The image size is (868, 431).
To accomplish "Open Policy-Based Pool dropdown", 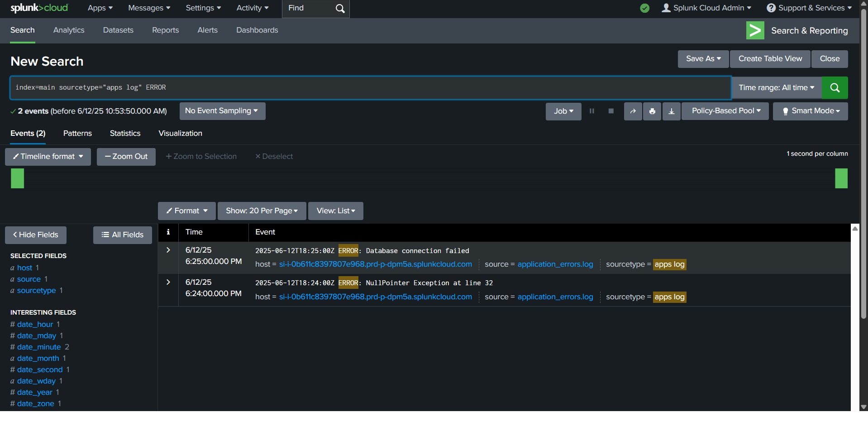I will [x=725, y=111].
